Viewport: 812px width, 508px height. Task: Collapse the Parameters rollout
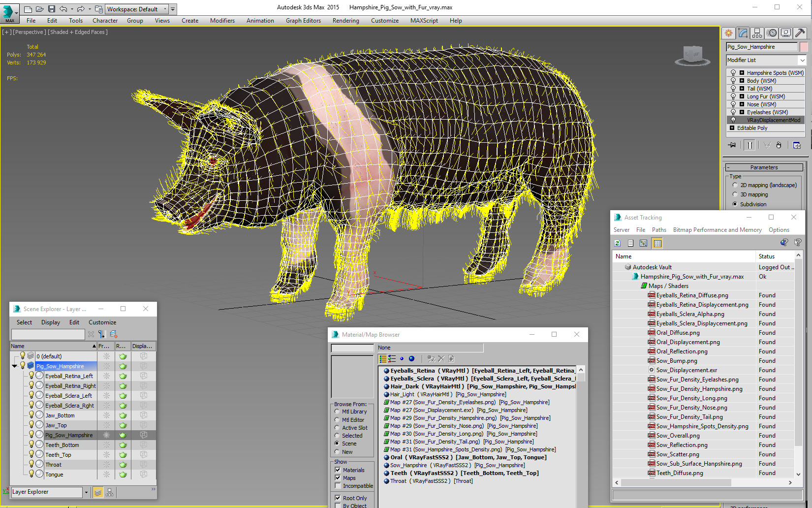coord(764,167)
